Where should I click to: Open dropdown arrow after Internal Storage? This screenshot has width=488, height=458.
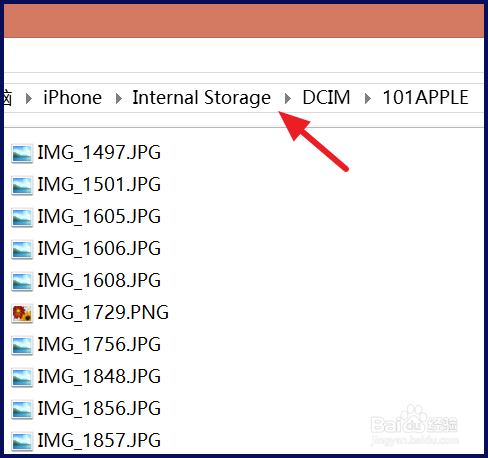(x=288, y=98)
